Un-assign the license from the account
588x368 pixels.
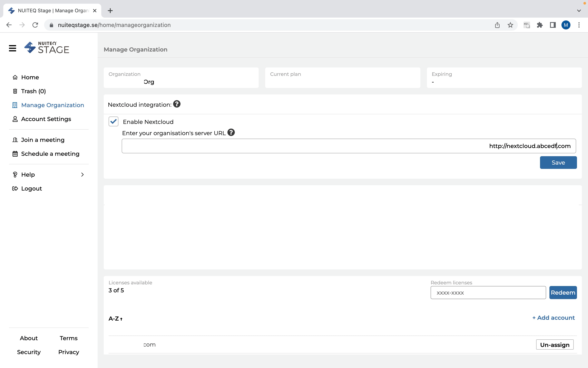555,345
